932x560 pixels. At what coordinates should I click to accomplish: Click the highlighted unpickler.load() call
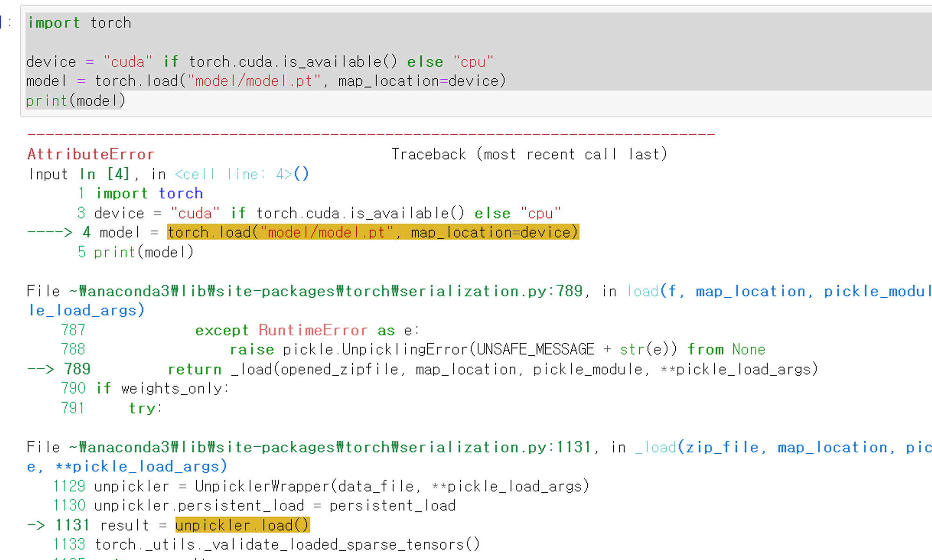click(242, 526)
